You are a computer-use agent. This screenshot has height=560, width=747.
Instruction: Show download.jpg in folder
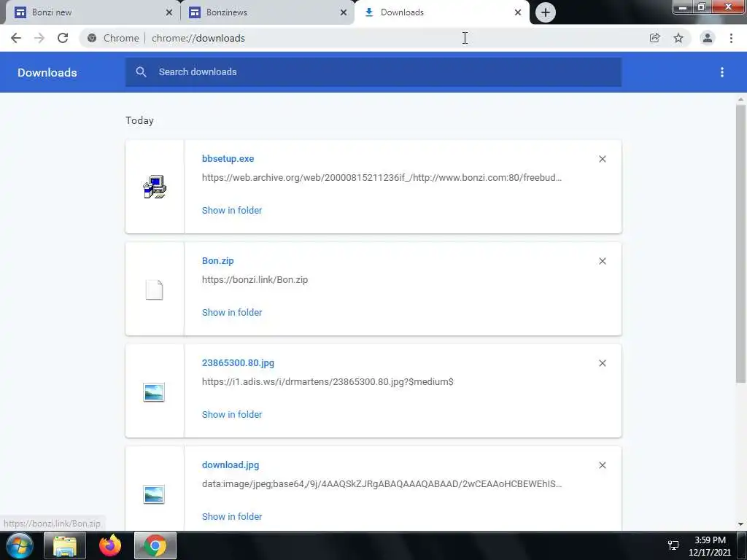click(x=232, y=517)
